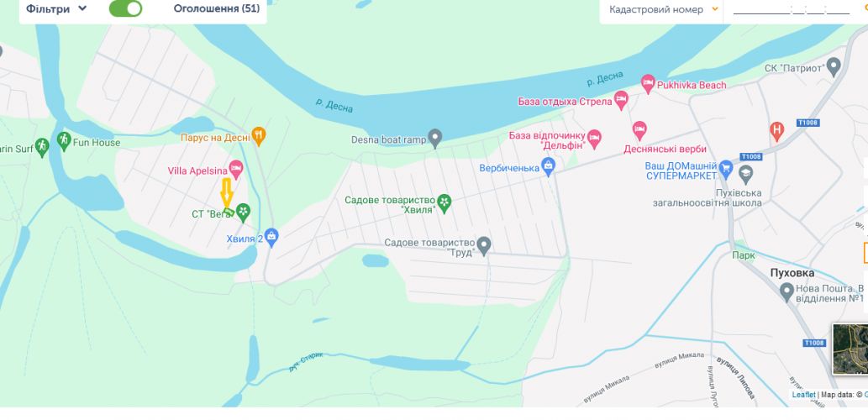Select the Парус на Десні restaurant pin
The width and height of the screenshot is (868, 420).
point(259,135)
